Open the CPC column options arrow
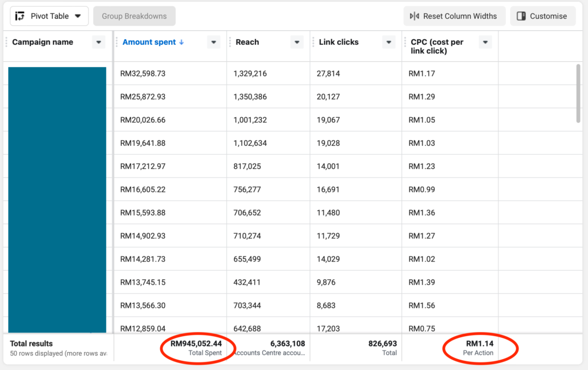 pos(485,42)
